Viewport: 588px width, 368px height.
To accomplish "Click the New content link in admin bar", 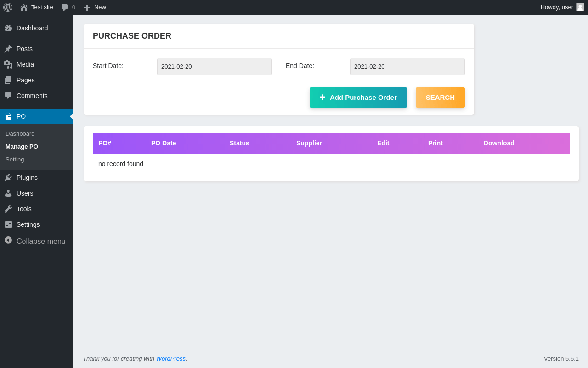I will [x=95, y=7].
